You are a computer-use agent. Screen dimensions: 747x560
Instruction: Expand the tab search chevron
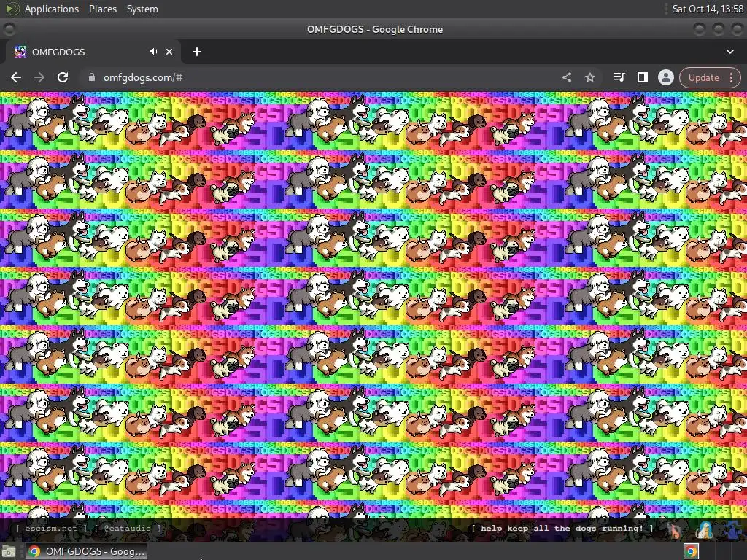click(x=729, y=52)
